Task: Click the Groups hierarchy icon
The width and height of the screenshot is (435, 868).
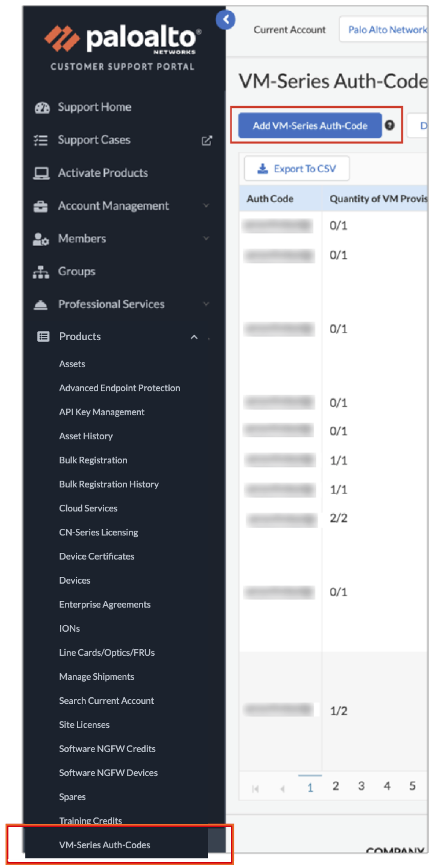Action: [x=41, y=272]
